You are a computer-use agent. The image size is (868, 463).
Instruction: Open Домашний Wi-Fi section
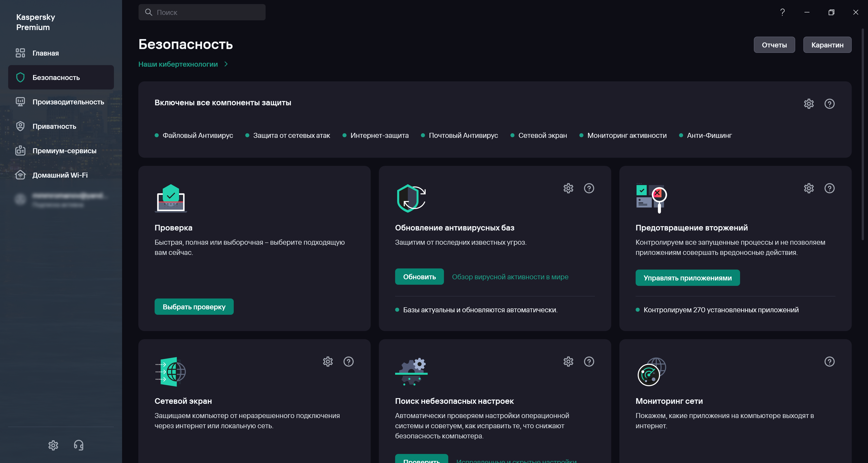click(60, 175)
